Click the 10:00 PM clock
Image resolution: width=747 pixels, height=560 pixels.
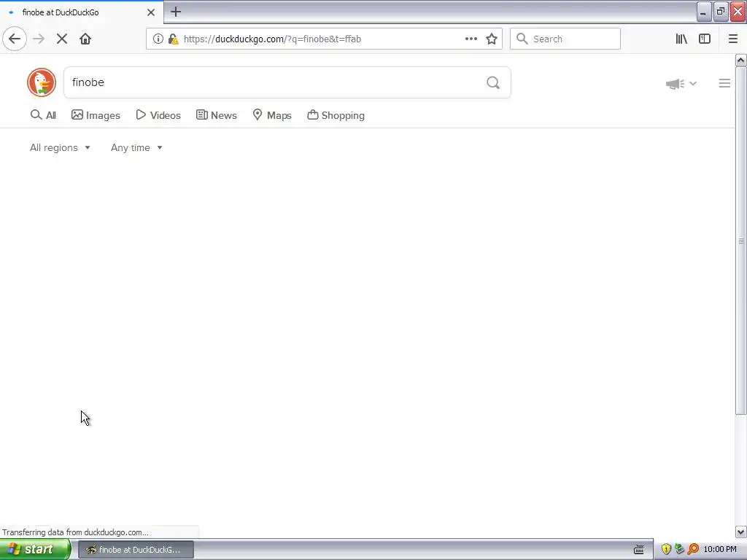(x=720, y=550)
